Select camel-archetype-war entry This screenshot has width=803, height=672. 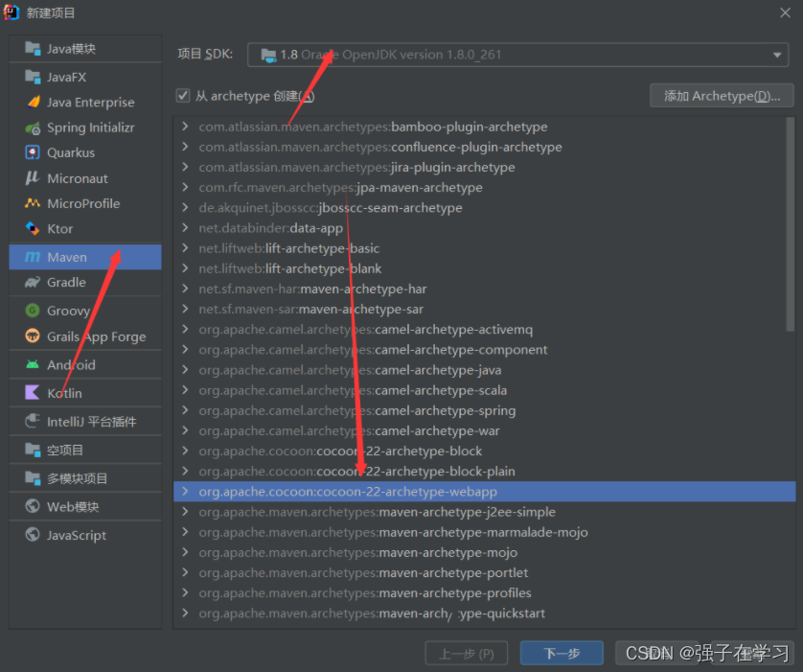click(484, 430)
